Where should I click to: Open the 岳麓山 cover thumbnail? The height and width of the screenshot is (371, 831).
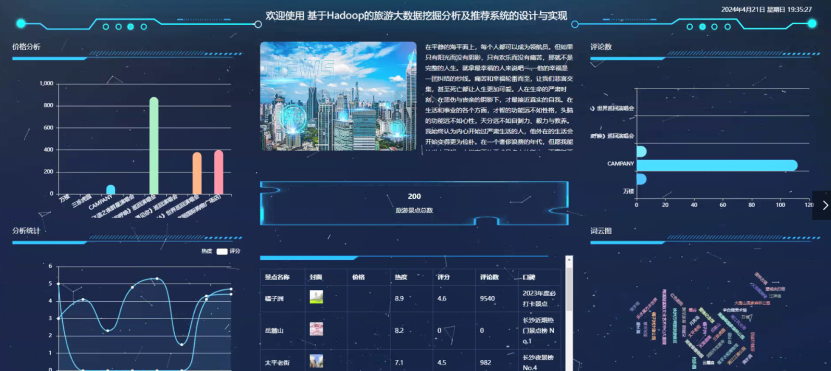(316, 329)
